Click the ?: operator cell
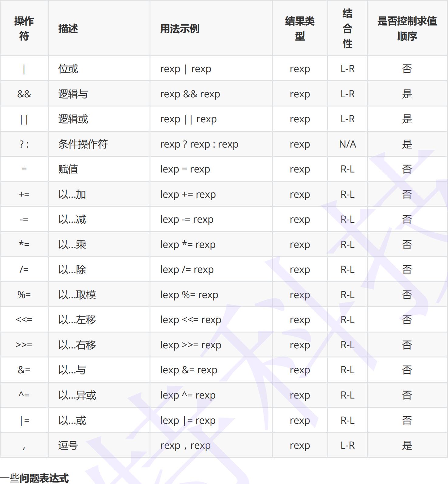Screen dimensions: 448x484 pos(24,144)
